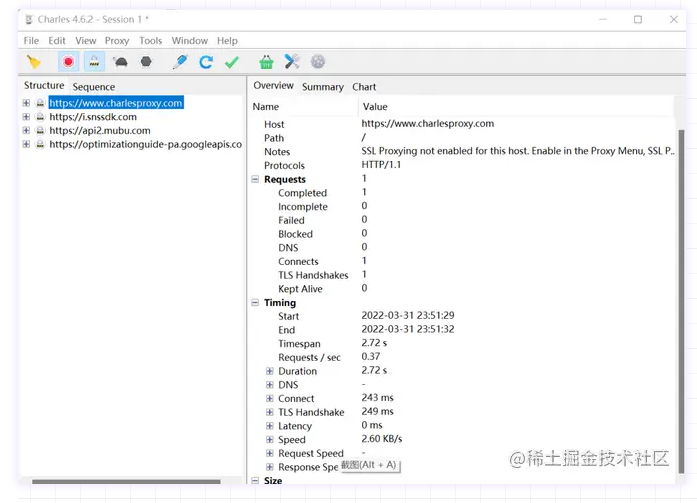Click the green basket purchase icon
This screenshot has height=503, width=697.
(266, 62)
